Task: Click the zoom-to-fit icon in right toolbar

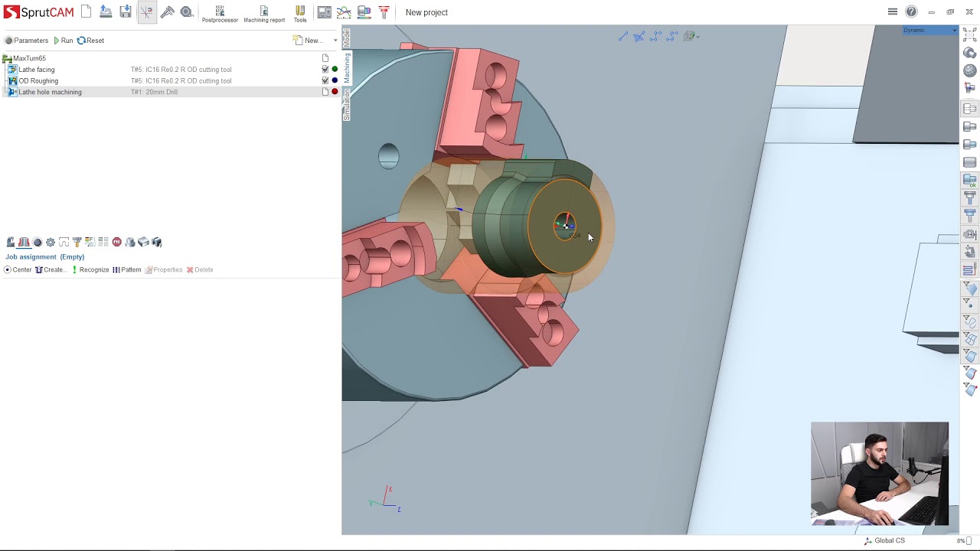Action: pos(969,34)
